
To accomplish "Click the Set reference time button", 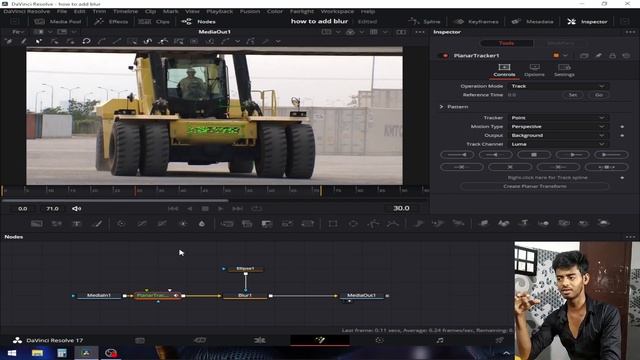I will tap(573, 95).
